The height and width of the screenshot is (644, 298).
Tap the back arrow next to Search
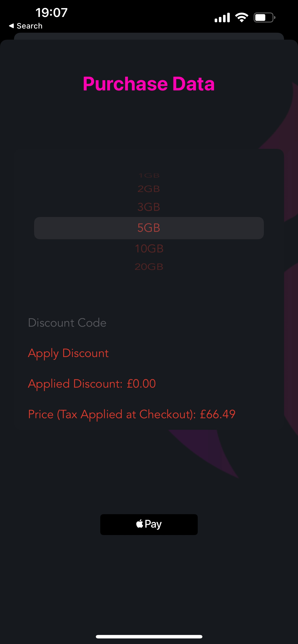pos(11,26)
